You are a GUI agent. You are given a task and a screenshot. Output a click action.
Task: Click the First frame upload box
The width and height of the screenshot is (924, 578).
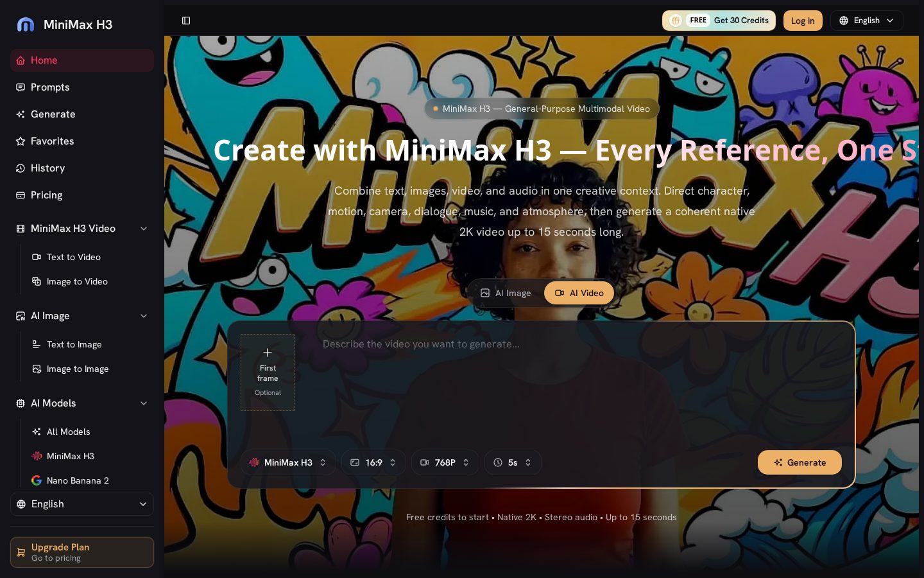click(268, 372)
